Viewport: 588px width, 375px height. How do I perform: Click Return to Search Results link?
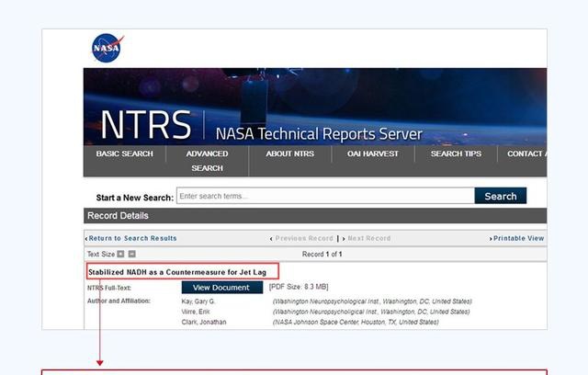pyautogui.click(x=132, y=238)
